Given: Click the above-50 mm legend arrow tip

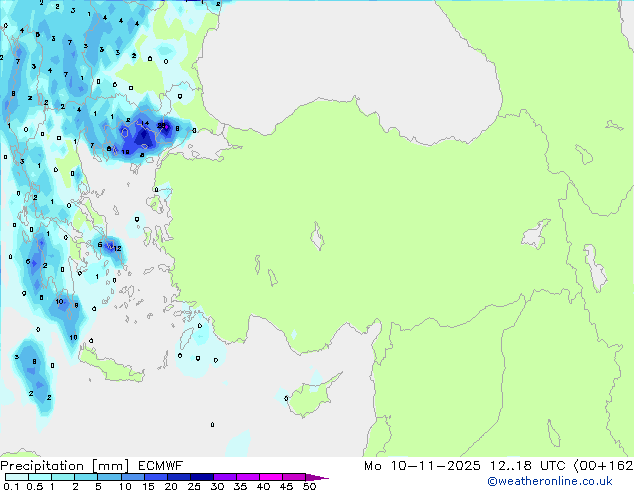Looking at the screenshot, I should click(318, 477).
